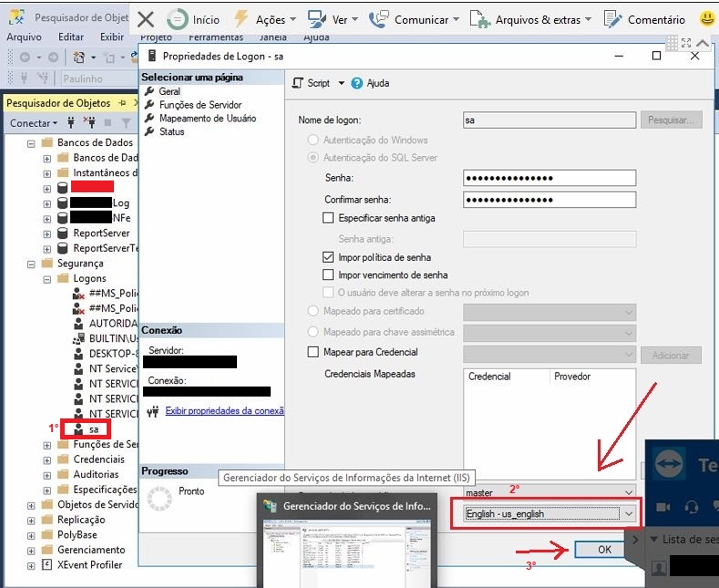Screen dimensions: 719x588
Task: Click Exibir propriedades da conexão link
Action: tap(225, 410)
